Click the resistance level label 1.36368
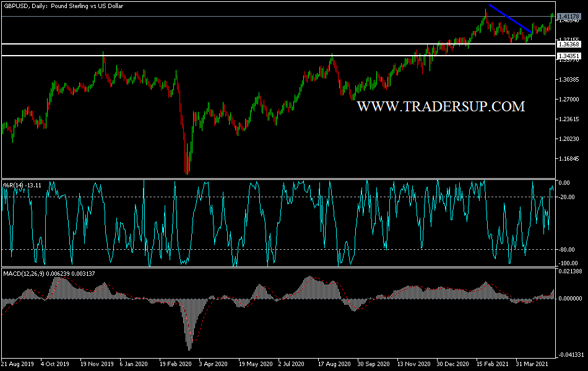The image size is (588, 371). [569, 45]
